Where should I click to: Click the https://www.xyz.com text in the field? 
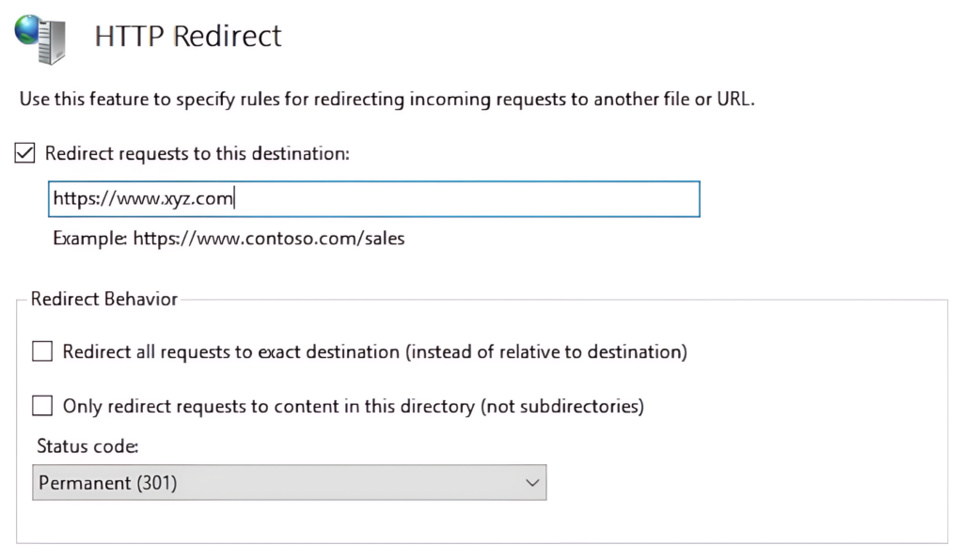(x=143, y=198)
